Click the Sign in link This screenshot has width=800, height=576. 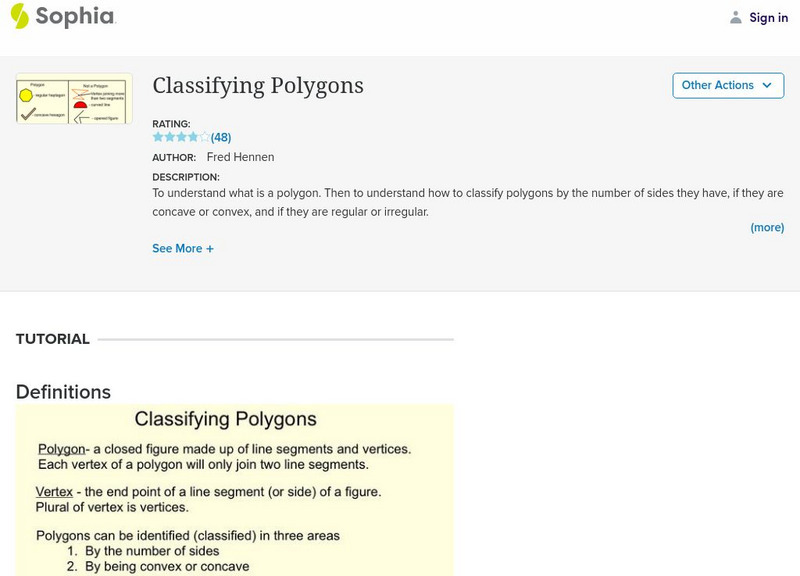click(768, 17)
